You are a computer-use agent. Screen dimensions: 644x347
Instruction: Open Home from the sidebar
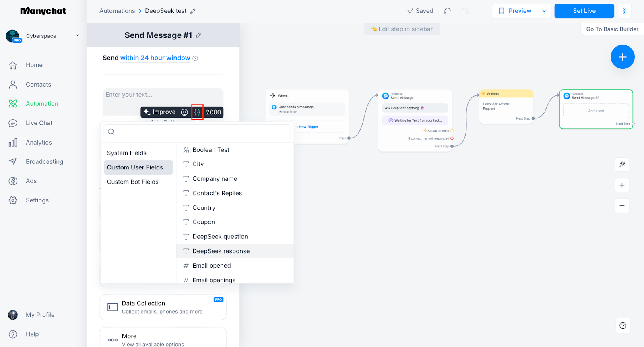point(34,65)
